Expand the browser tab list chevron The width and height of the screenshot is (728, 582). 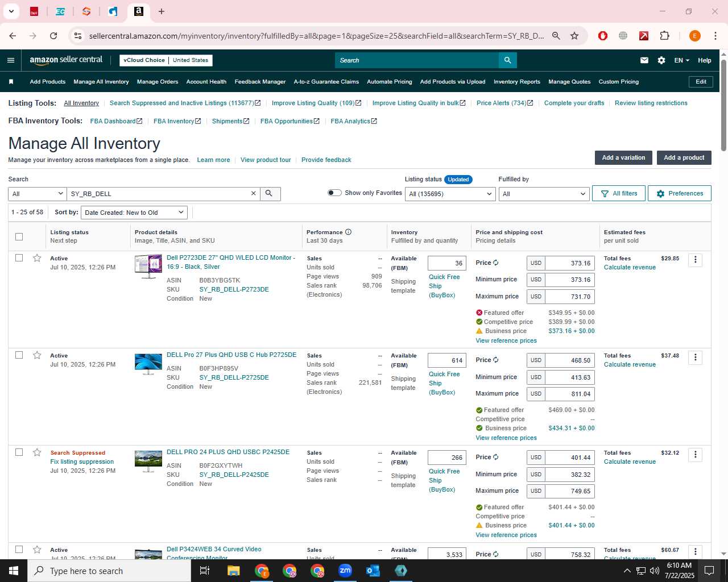click(x=11, y=11)
